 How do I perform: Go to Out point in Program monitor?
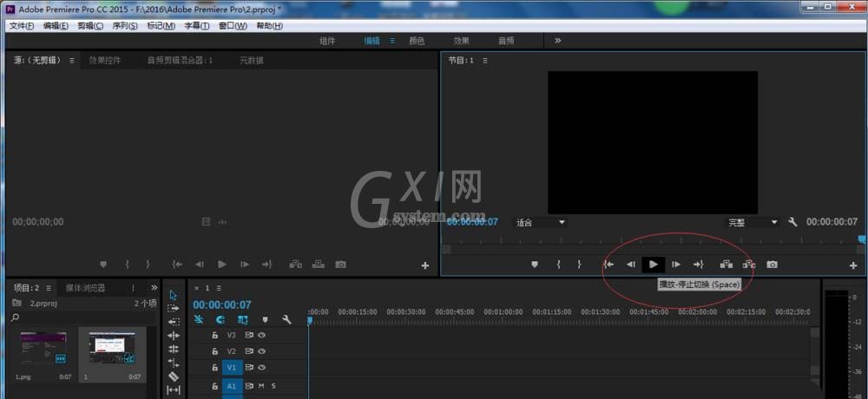pyautogui.click(x=699, y=265)
